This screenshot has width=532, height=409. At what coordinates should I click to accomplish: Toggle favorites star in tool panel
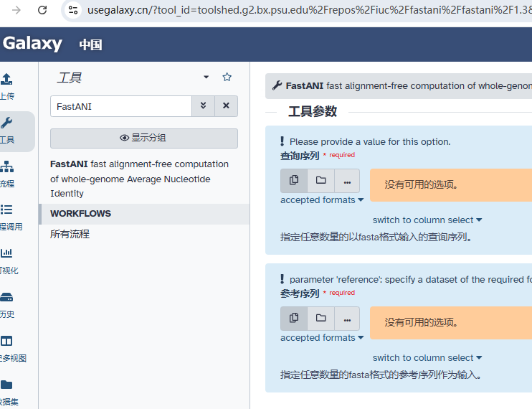tap(227, 77)
